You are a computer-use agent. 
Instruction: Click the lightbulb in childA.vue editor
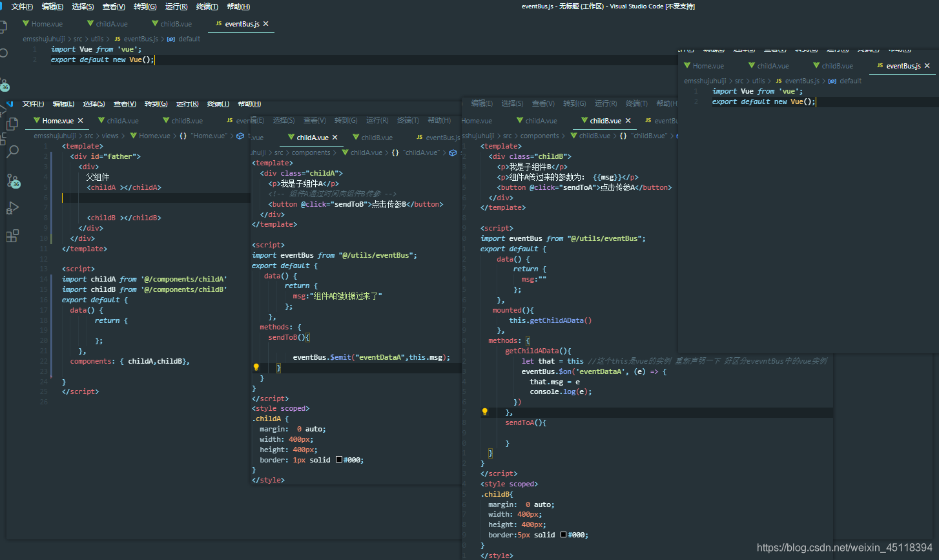(x=256, y=368)
